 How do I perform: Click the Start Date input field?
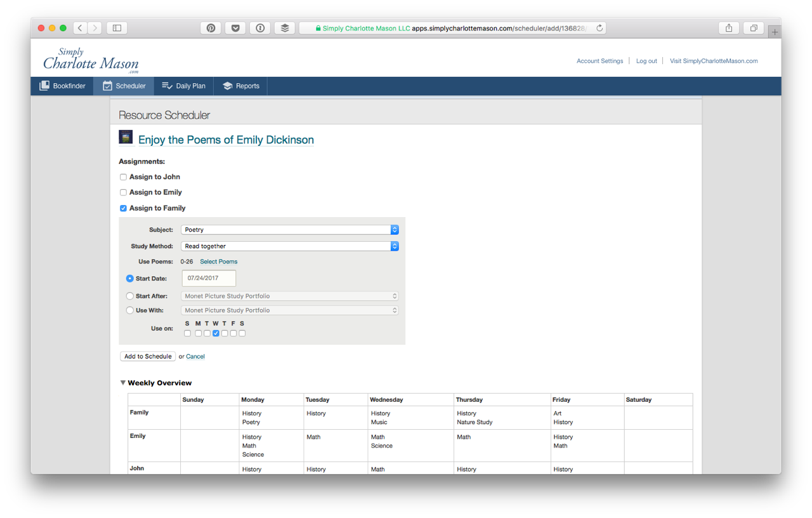point(209,278)
